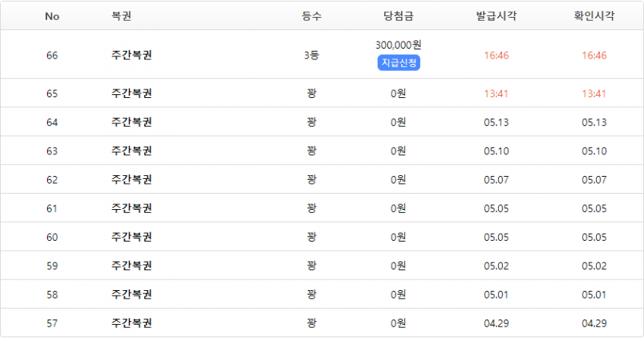Click 주간복권 in row 57
The height and width of the screenshot is (338, 644).
click(131, 323)
